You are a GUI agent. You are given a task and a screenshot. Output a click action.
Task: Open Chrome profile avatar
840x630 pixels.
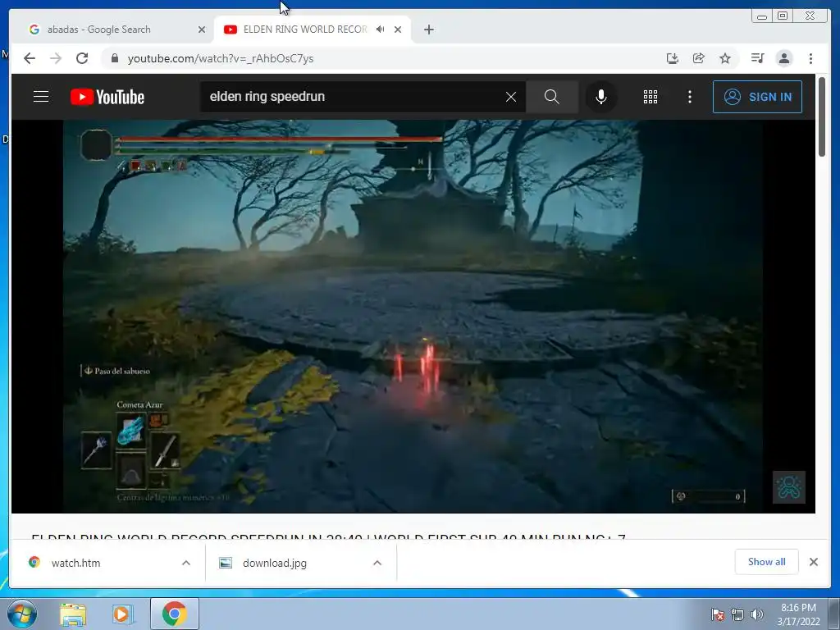pyautogui.click(x=784, y=58)
